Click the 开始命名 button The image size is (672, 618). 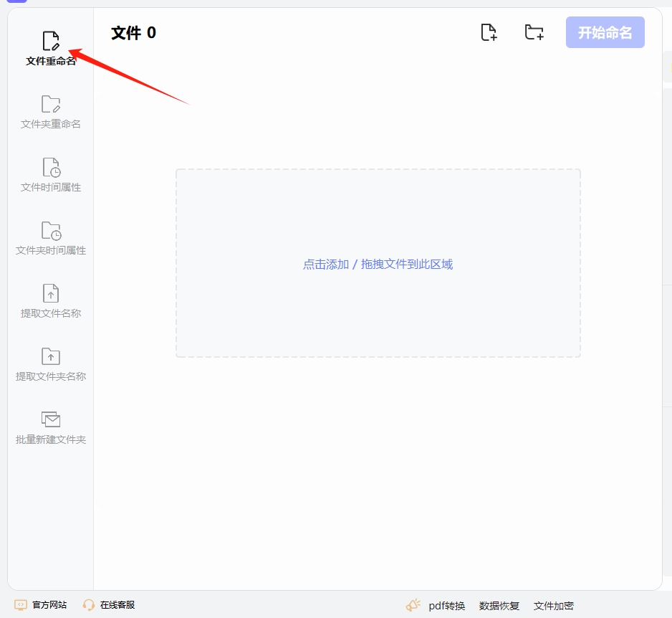[605, 32]
